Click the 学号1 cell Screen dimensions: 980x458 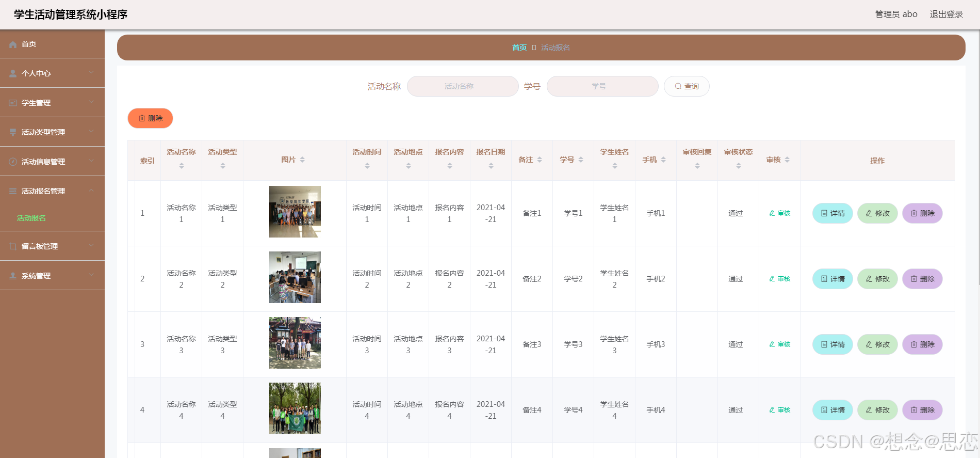573,213
